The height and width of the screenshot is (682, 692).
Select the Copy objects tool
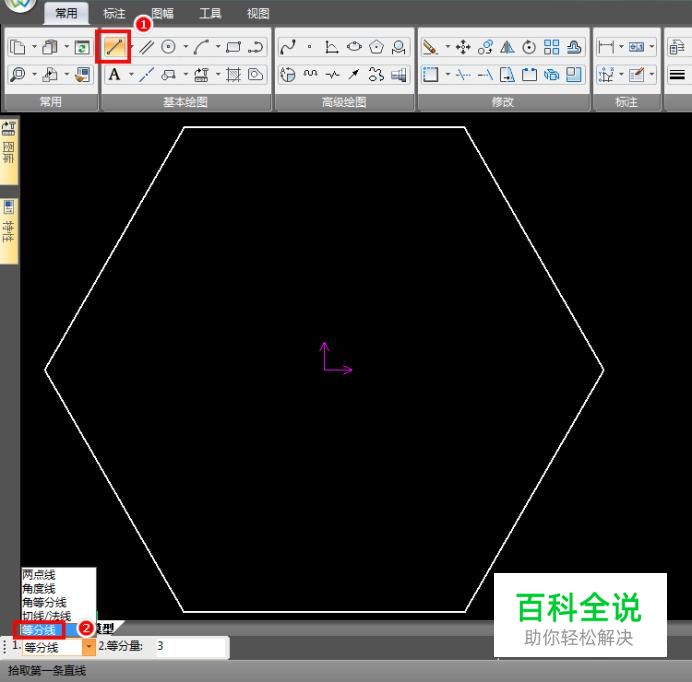485,47
